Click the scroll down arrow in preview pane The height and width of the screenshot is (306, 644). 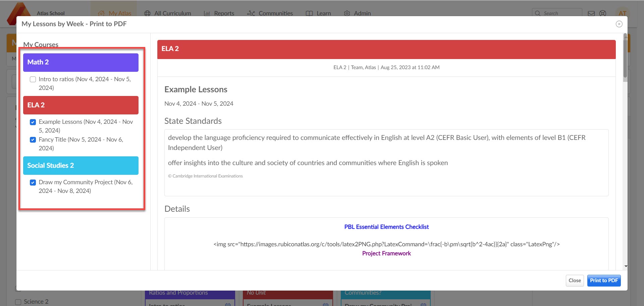tap(625, 266)
